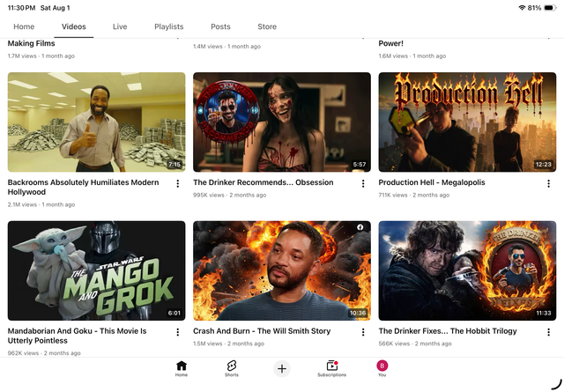Image resolution: width=564 pixels, height=392 pixels.
Task: Tap the 'Making Films' partial title
Action: point(32,43)
